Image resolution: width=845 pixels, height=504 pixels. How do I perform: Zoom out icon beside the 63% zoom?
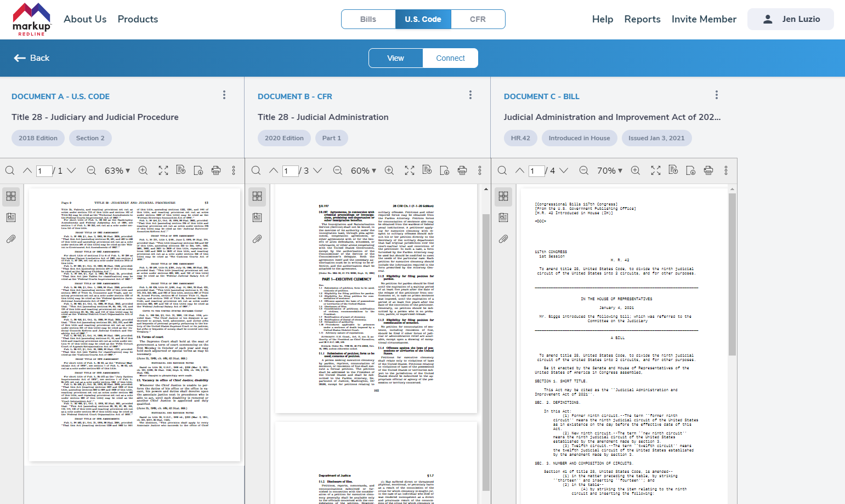pyautogui.click(x=91, y=170)
